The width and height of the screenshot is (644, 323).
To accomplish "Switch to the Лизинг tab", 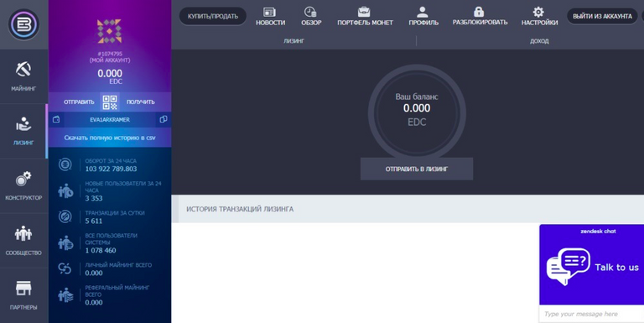I will click(x=293, y=41).
